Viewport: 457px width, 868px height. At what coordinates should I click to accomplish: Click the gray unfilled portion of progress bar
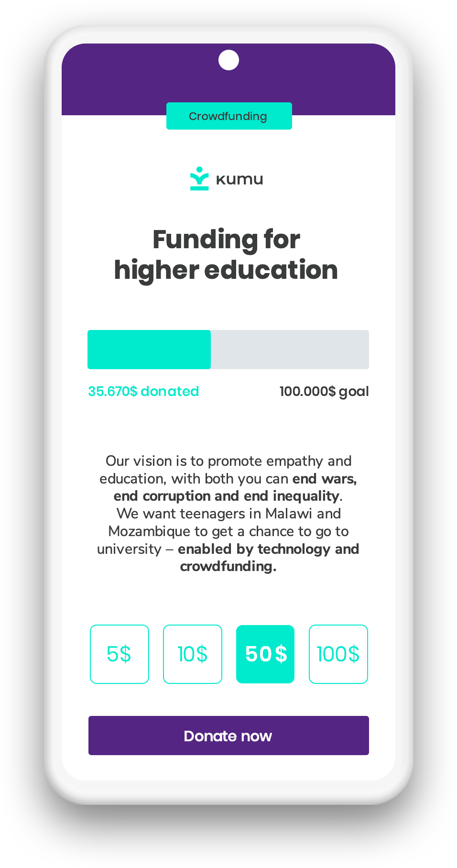[290, 350]
